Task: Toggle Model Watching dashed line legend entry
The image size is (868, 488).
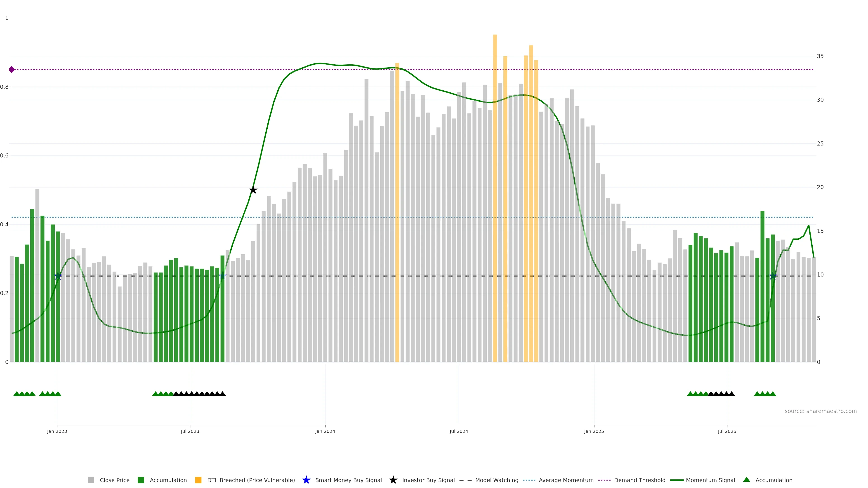Action: pyautogui.click(x=496, y=480)
